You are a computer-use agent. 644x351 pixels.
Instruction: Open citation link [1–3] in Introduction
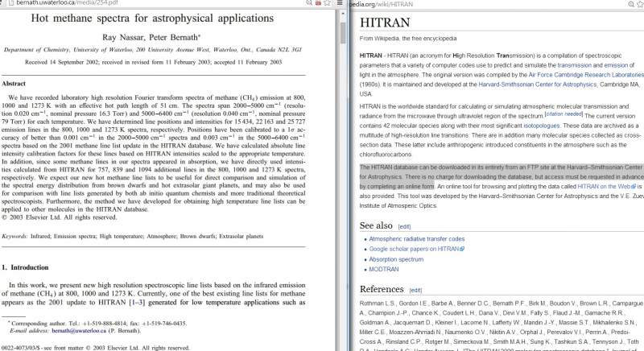(137, 302)
